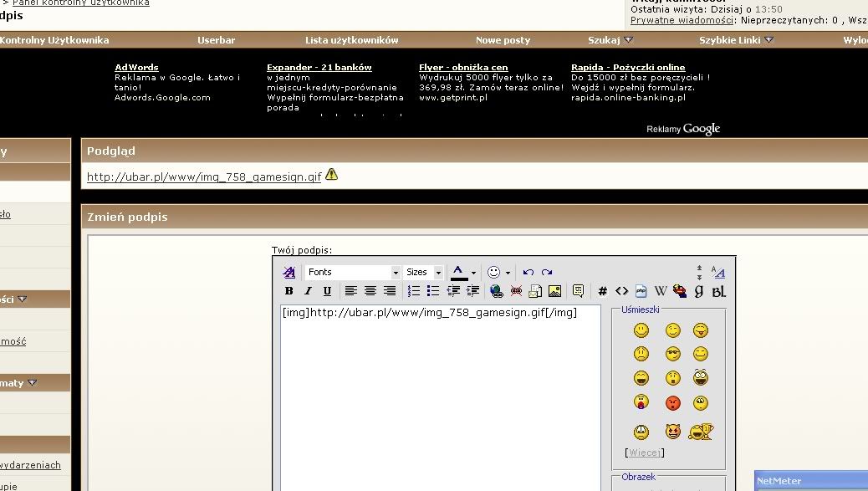This screenshot has height=491, width=868.
Task: Open the sidebar link ending in 'wydarzeniach'
Action: click(x=30, y=465)
